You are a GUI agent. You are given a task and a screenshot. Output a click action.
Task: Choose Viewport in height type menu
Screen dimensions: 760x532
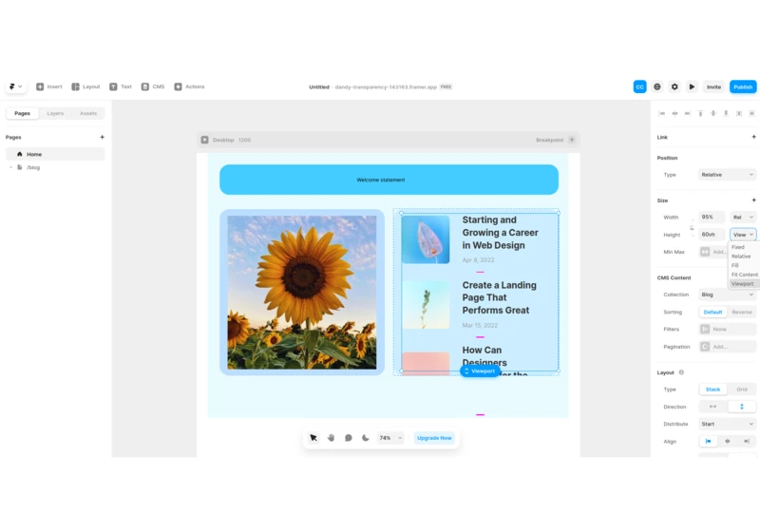744,284
